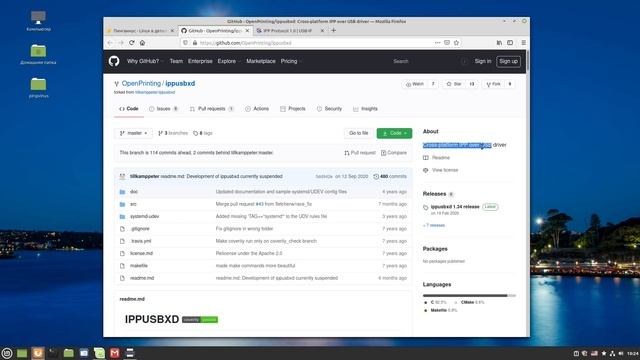Select the Code repository tab
This screenshot has height=360, width=640.
point(129,109)
